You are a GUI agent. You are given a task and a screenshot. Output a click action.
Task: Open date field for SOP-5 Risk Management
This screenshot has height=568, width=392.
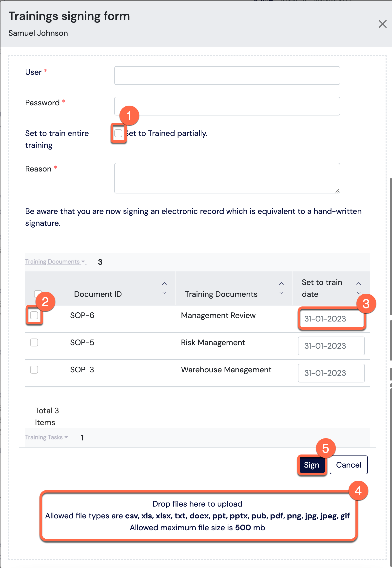tap(331, 346)
